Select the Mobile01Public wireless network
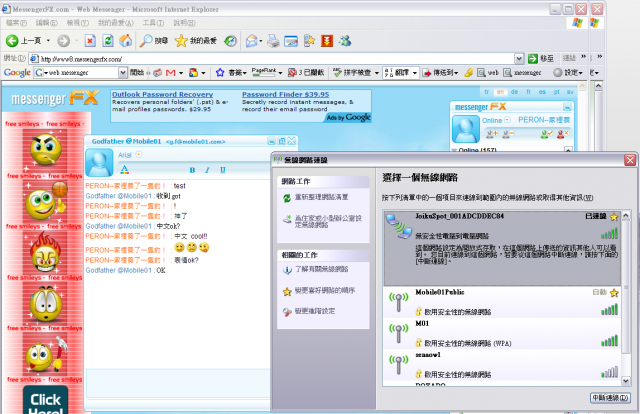The image size is (640, 414). tap(502, 303)
